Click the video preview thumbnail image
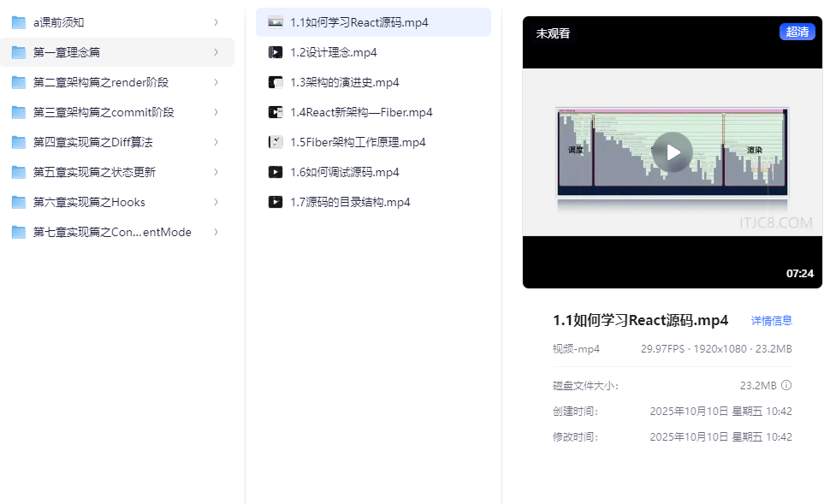The height and width of the screenshot is (504, 836). [x=672, y=152]
